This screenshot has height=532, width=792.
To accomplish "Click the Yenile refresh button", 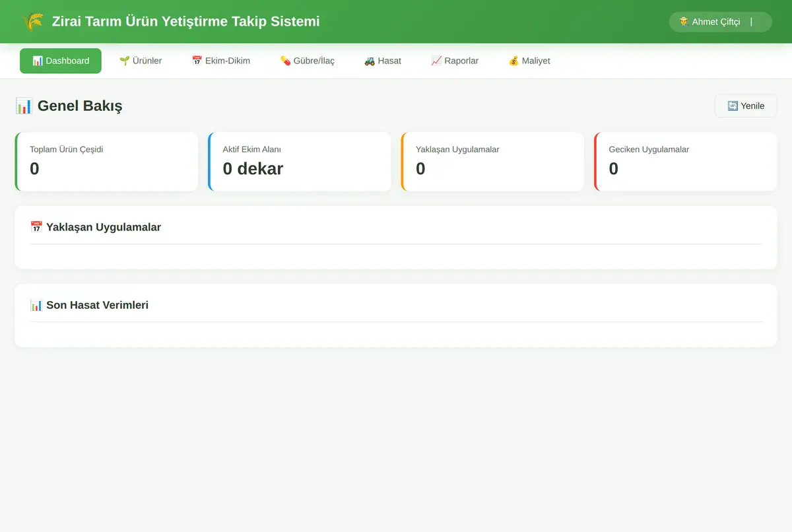I will point(746,106).
